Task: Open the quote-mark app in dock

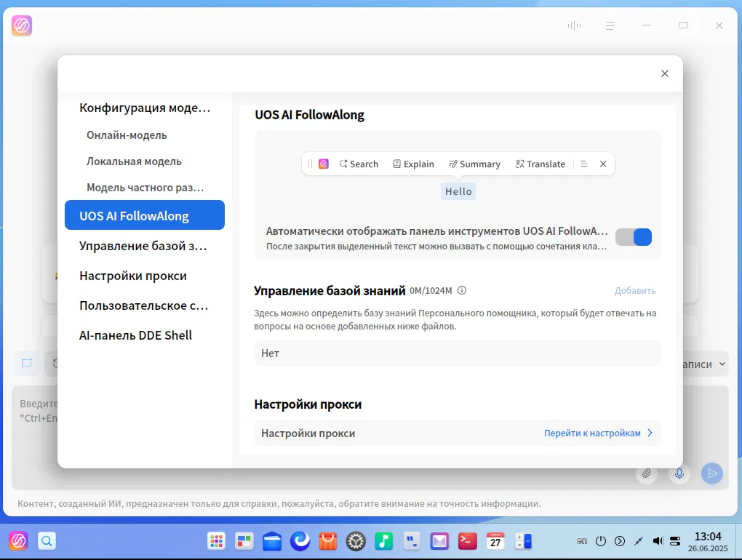Action: tap(412, 541)
